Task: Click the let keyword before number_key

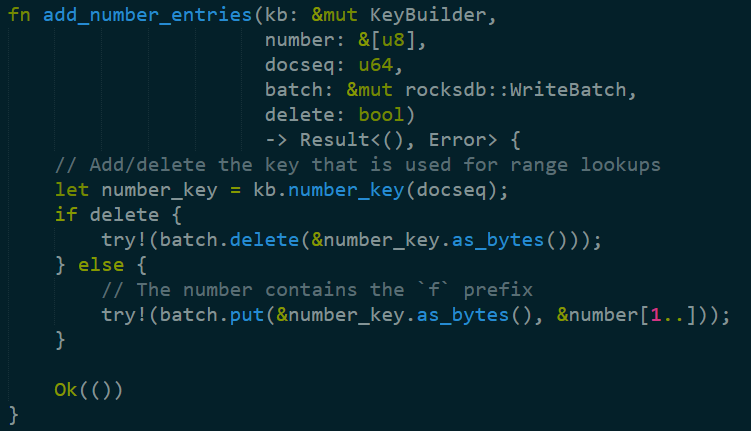Action: click(72, 190)
